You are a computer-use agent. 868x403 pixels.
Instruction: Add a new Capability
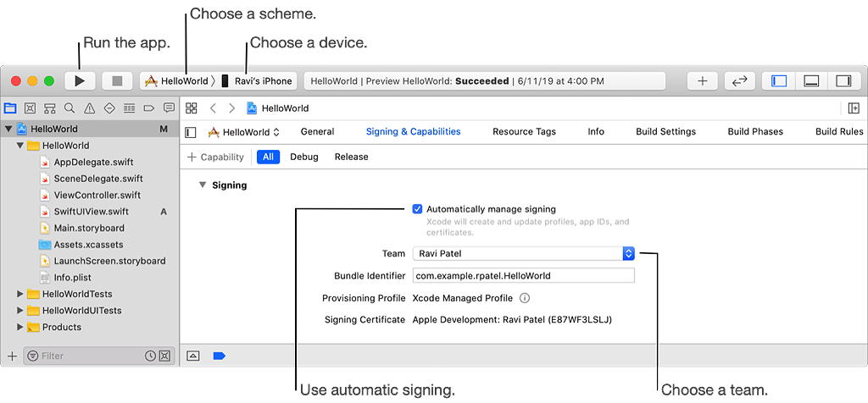pos(215,157)
